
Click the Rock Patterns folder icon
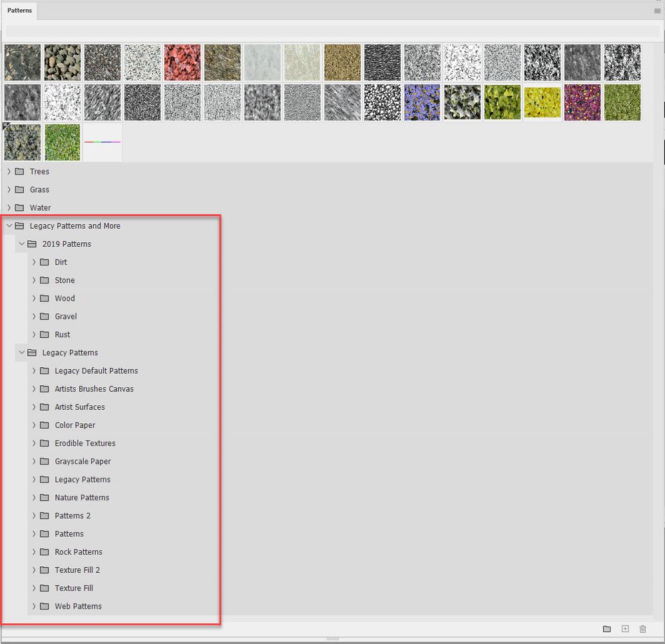point(45,552)
